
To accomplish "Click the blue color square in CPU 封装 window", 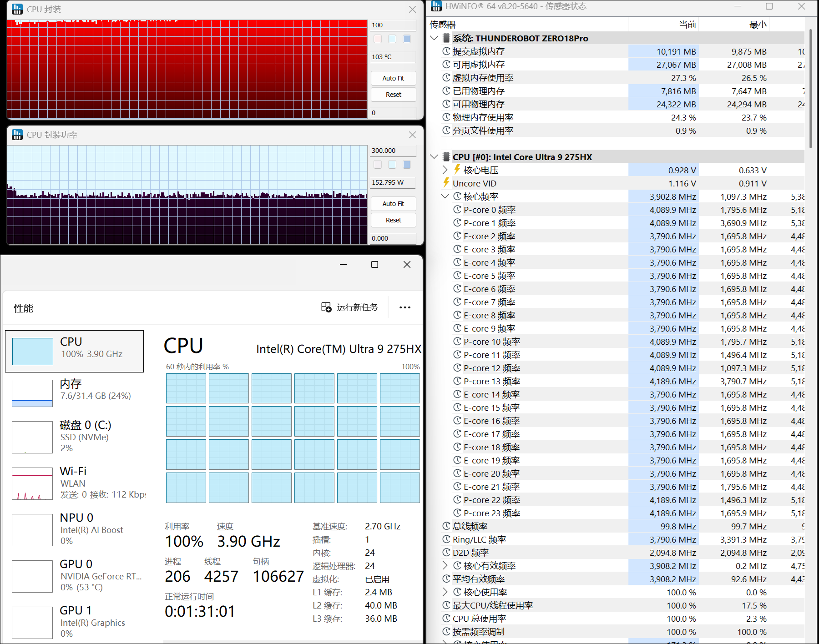I will click(407, 39).
